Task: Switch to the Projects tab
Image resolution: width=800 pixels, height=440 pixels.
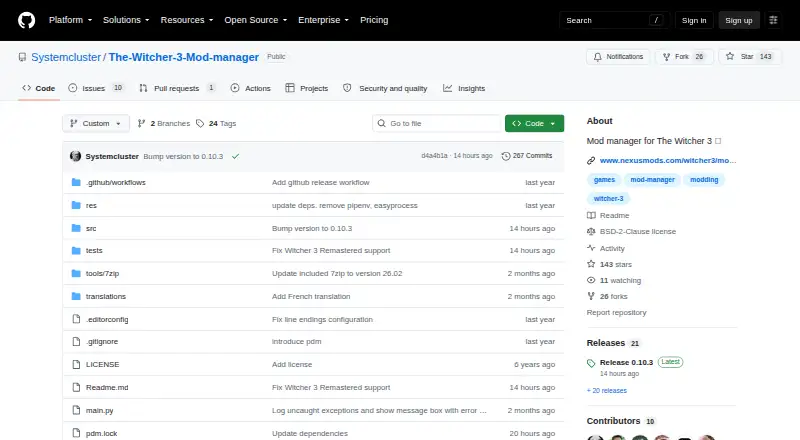Action: pyautogui.click(x=307, y=88)
